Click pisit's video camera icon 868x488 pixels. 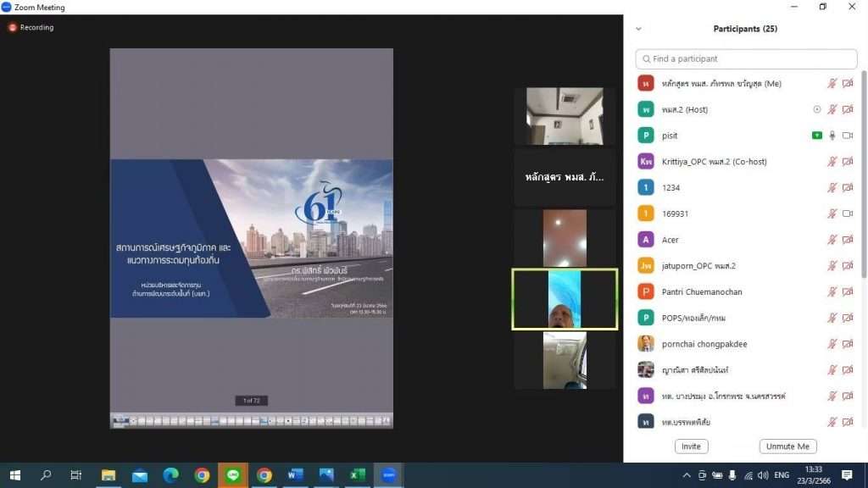pos(848,136)
